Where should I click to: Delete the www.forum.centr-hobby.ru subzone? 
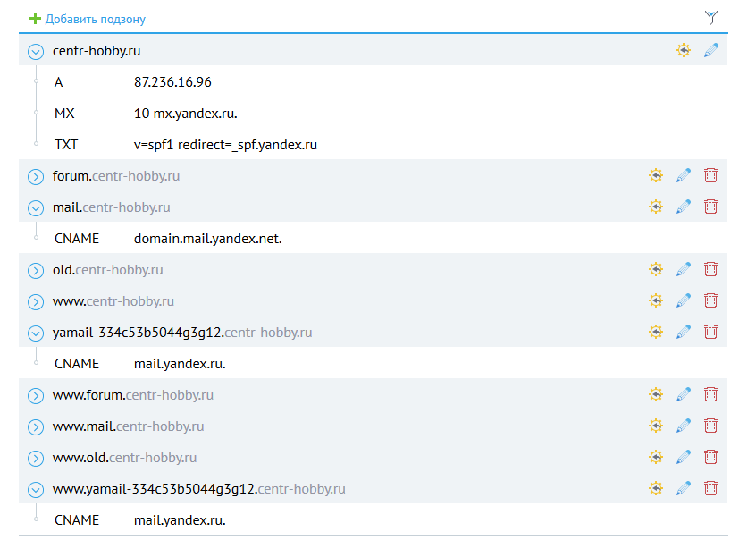click(x=711, y=395)
